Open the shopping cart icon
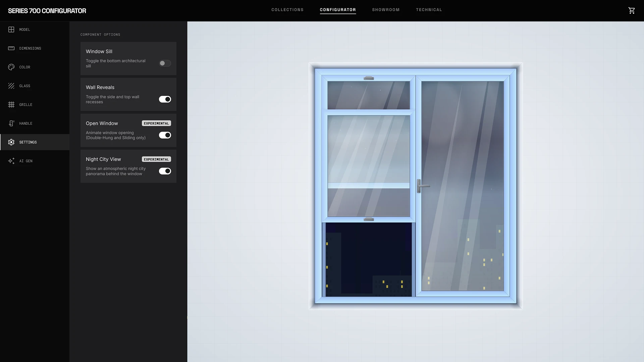The width and height of the screenshot is (644, 362). click(x=632, y=10)
